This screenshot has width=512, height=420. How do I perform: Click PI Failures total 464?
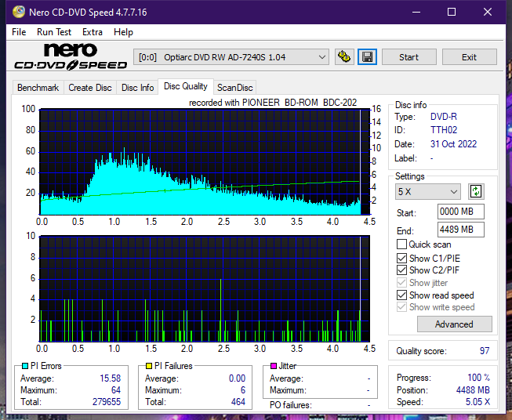pos(238,401)
